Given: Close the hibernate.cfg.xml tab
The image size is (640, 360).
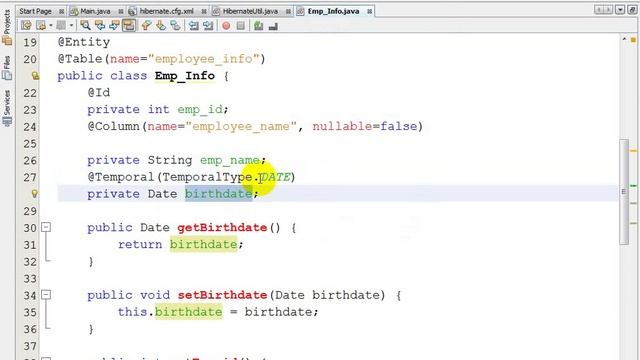Looking at the screenshot, I should [x=204, y=11].
